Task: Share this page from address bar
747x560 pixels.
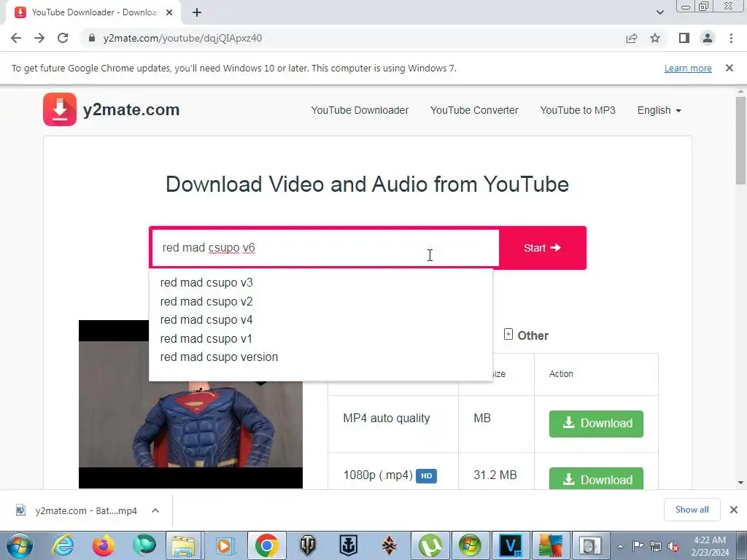Action: pos(632,38)
